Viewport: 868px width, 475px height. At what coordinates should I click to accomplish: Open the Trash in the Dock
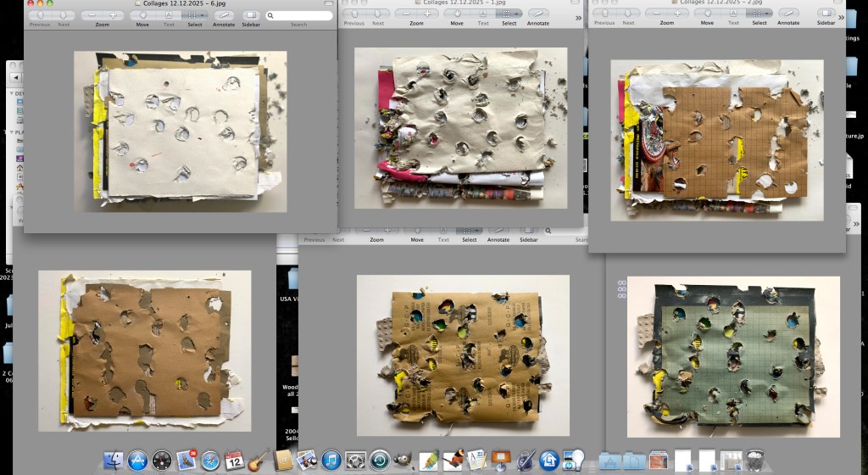[x=756, y=461]
